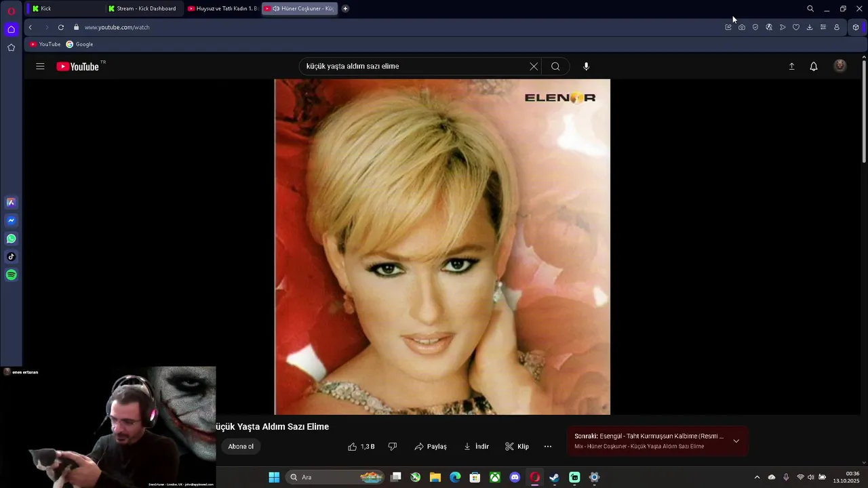The width and height of the screenshot is (868, 488).
Task: Open sidebar home/start page icon
Action: [11, 29]
